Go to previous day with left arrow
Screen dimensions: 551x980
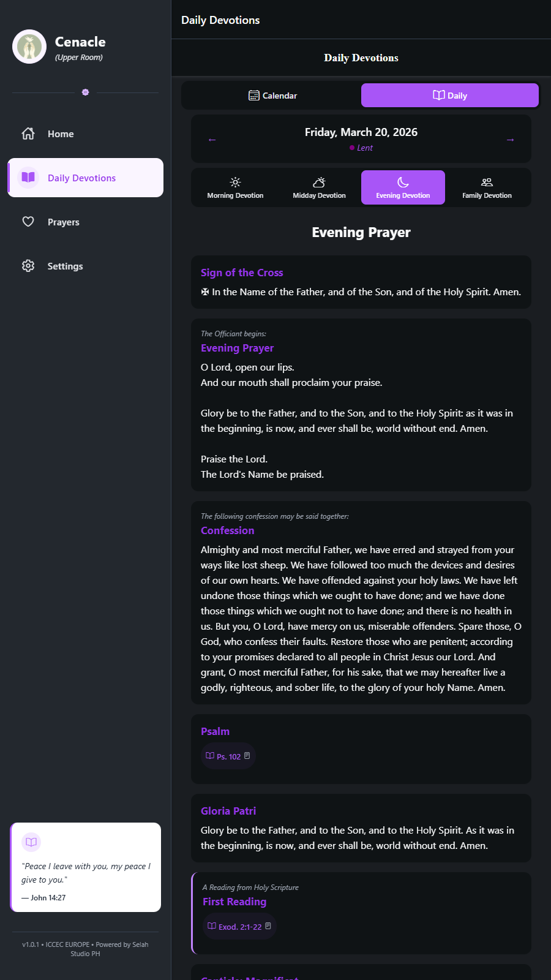click(x=212, y=140)
